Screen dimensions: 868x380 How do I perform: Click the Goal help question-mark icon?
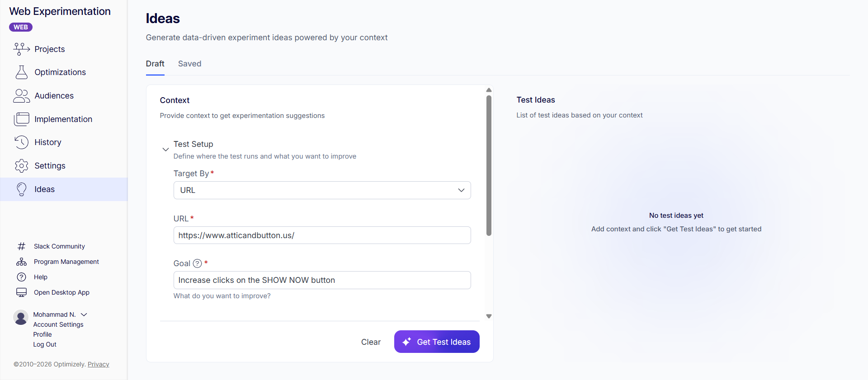tap(198, 263)
